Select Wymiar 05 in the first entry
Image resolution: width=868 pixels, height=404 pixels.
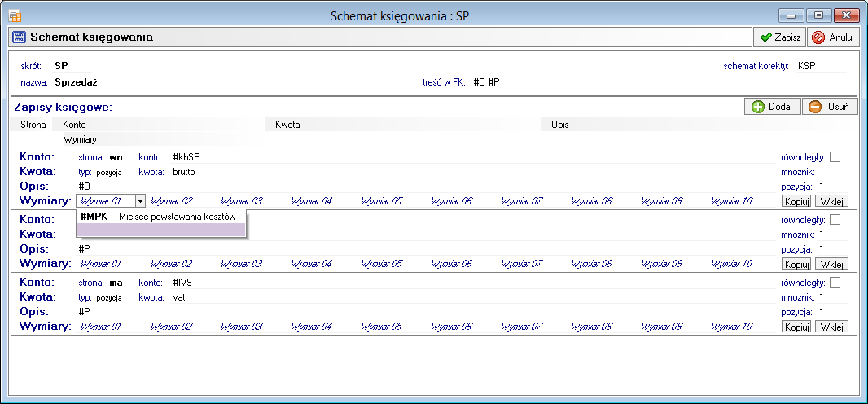click(381, 201)
